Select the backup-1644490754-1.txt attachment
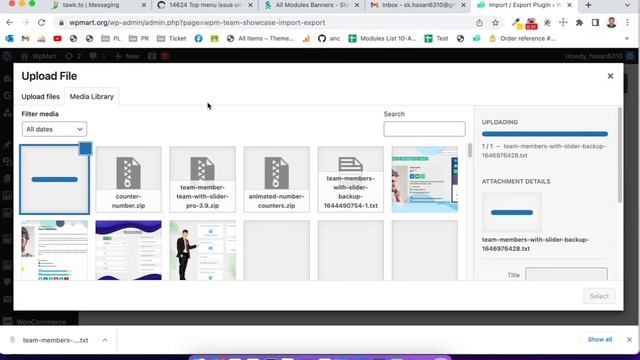The image size is (640, 360). [x=351, y=180]
